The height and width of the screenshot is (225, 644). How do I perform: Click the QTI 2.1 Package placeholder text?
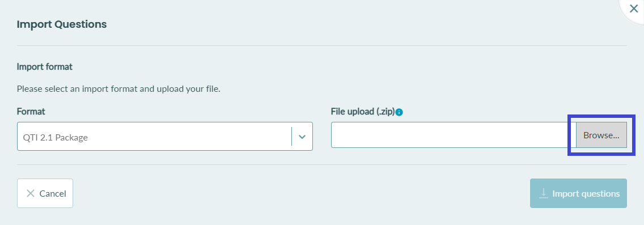(56, 138)
